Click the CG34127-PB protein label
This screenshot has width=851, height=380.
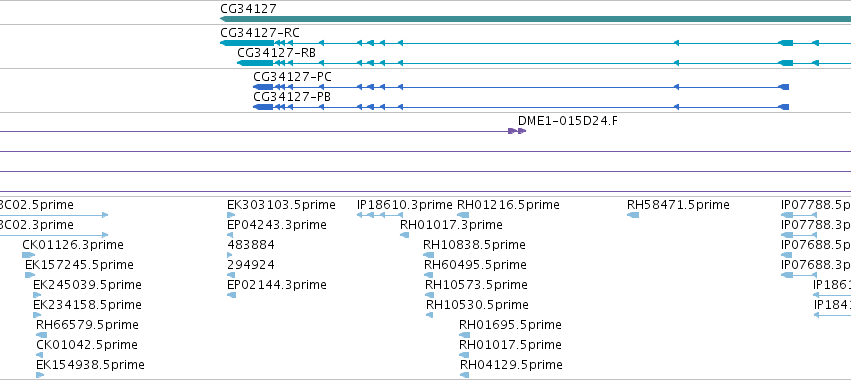[292, 97]
